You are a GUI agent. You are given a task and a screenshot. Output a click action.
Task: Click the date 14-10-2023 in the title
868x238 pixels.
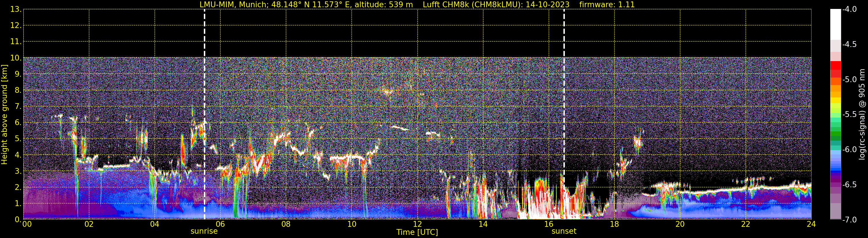pyautogui.click(x=547, y=5)
